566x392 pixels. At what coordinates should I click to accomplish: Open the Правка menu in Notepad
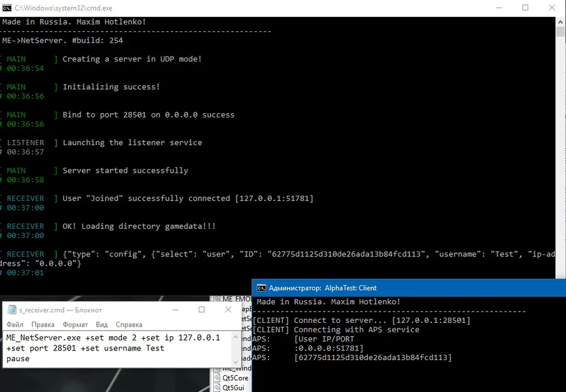point(43,325)
